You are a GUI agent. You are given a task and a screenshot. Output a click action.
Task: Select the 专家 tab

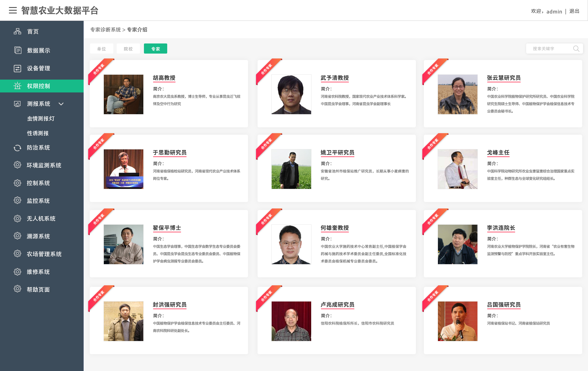point(155,49)
